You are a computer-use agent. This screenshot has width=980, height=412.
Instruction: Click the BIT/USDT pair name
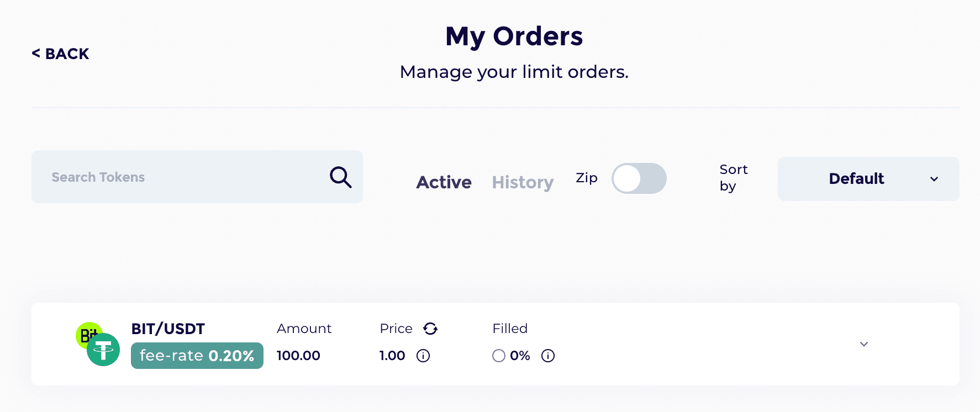(x=168, y=329)
